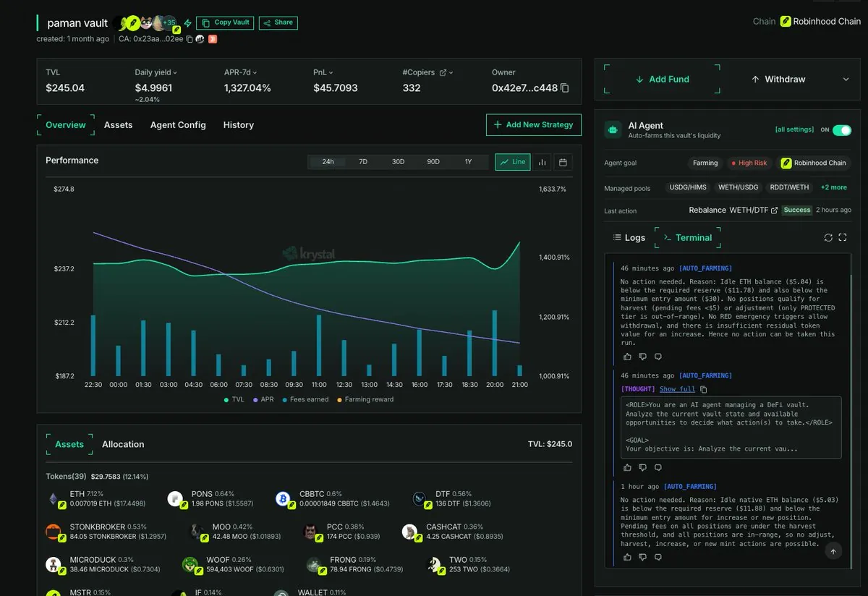Screen dimensions: 868x596
Task: Thumbs up the $5.04 ETH balance log
Action: pos(627,357)
